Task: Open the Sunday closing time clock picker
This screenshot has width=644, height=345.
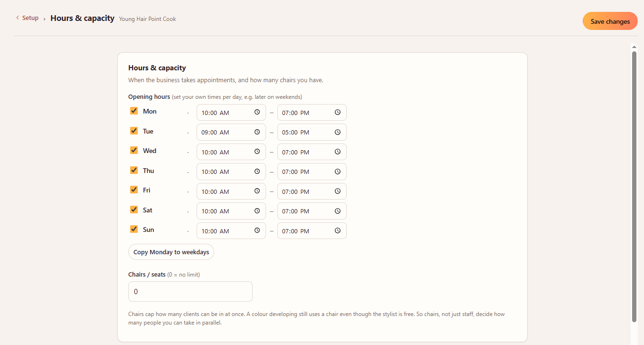Action: (x=338, y=231)
